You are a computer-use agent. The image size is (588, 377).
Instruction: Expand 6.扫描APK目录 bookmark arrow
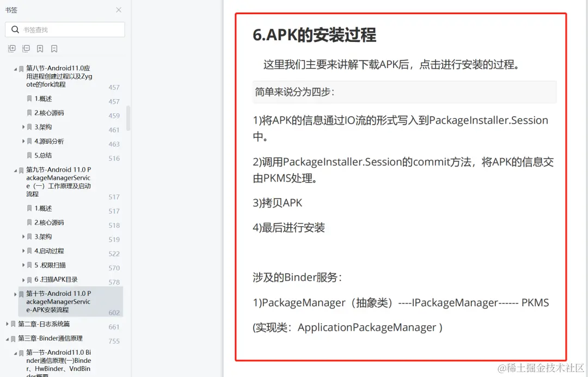tap(23, 280)
